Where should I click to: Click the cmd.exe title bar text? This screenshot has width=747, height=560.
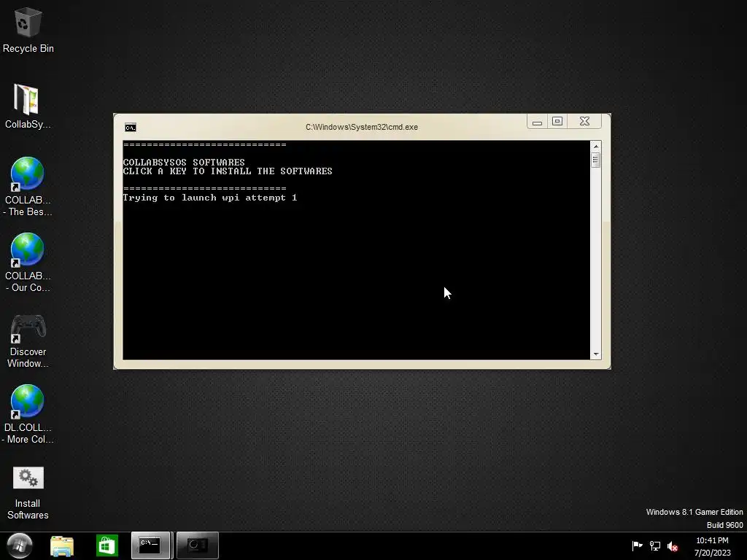point(362,127)
